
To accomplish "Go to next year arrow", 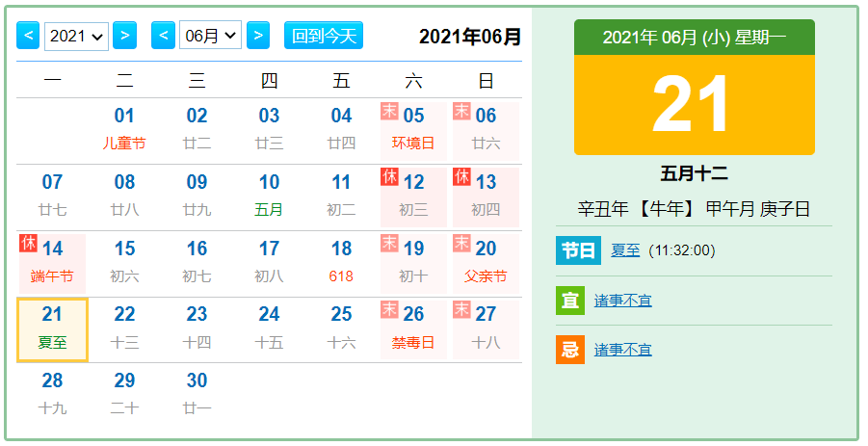I will point(124,36).
